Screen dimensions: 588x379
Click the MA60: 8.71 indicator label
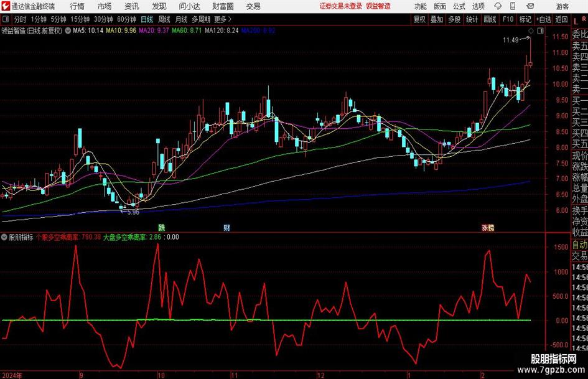click(x=187, y=30)
